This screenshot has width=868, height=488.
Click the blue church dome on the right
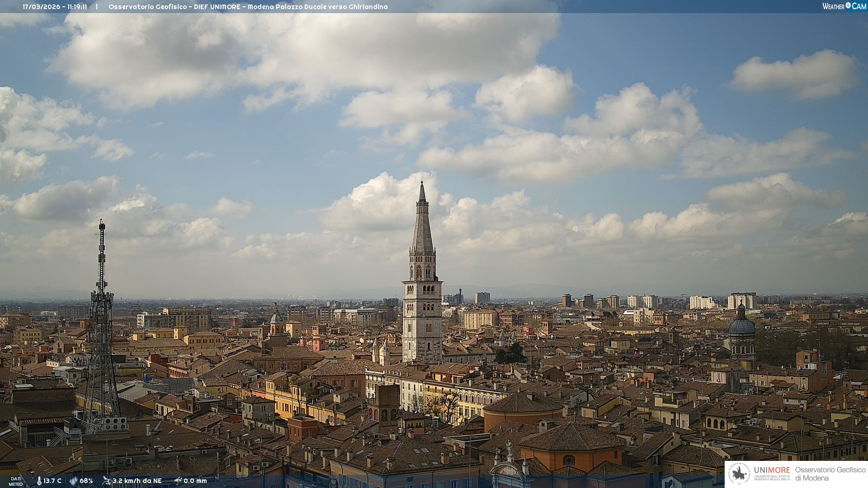[741, 325]
